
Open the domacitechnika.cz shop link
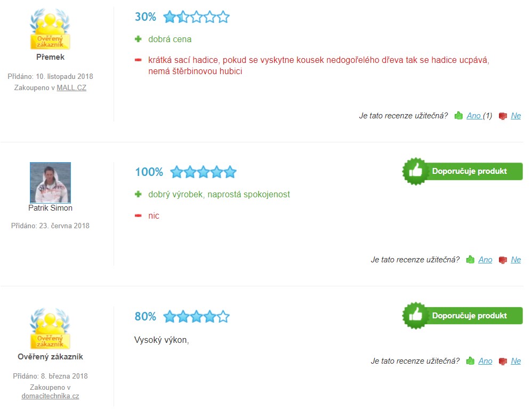(x=50, y=396)
